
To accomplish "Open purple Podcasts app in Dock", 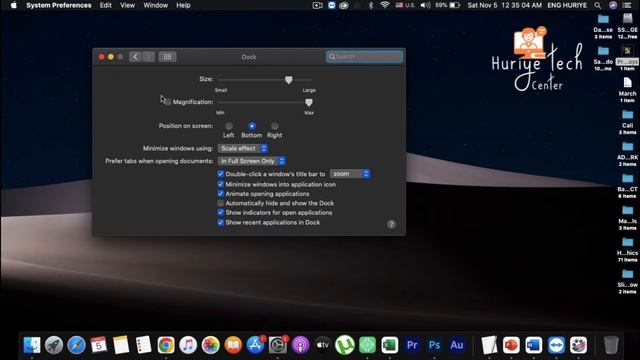I will pos(300,345).
